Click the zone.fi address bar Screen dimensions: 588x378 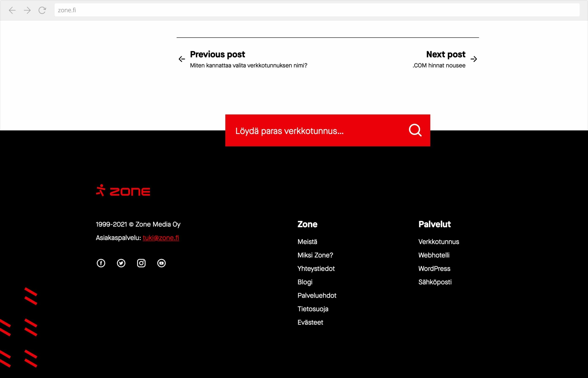(x=317, y=10)
